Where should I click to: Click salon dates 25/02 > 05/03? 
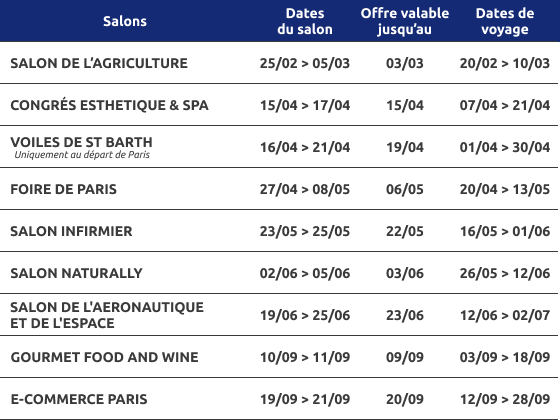305,63
